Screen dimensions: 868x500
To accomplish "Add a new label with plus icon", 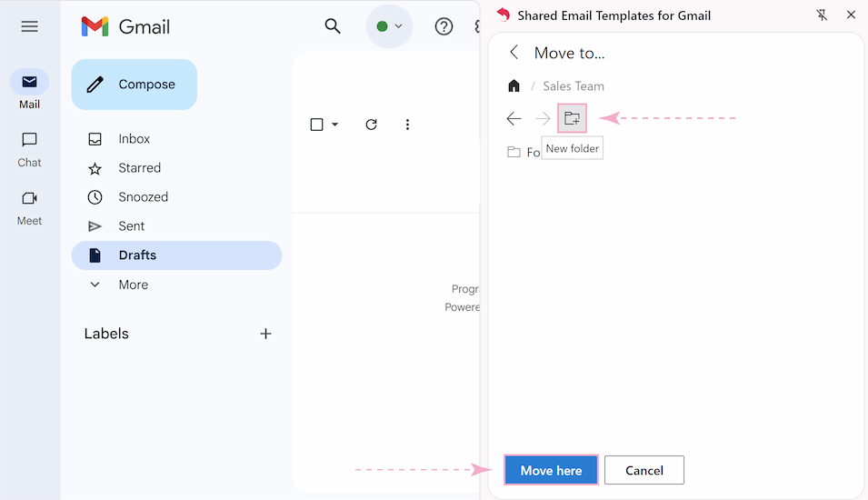I will point(265,334).
